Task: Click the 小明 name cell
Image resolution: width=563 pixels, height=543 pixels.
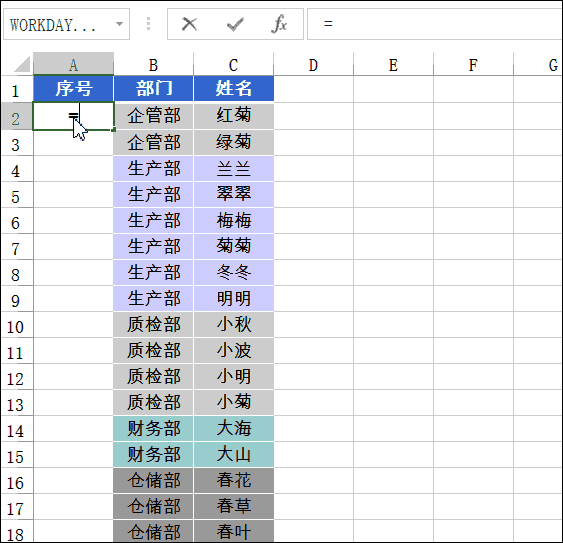Action: point(234,377)
